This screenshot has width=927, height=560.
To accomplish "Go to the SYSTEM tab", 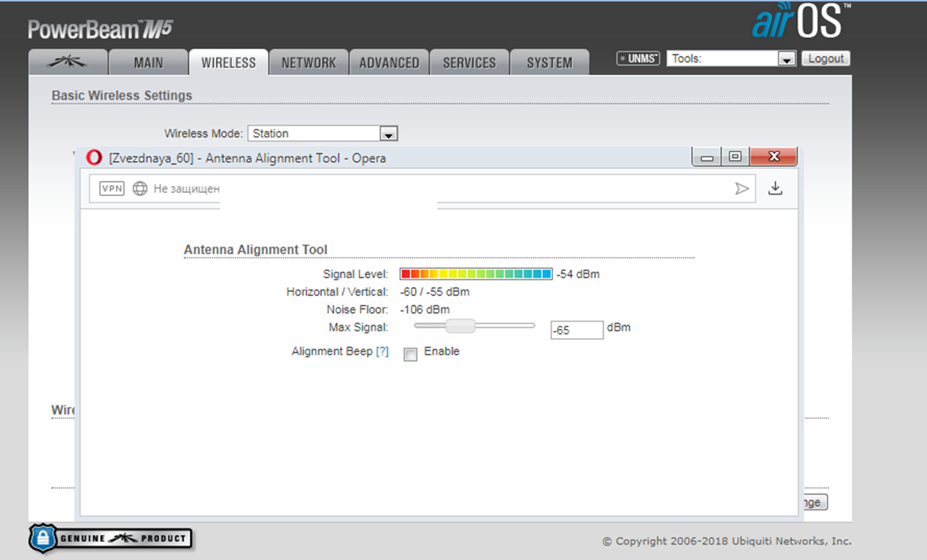I will [x=549, y=63].
